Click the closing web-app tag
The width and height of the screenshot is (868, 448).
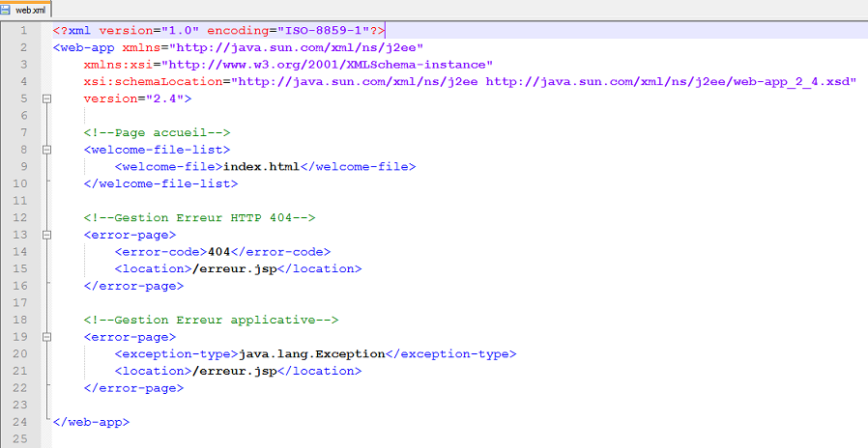point(91,422)
